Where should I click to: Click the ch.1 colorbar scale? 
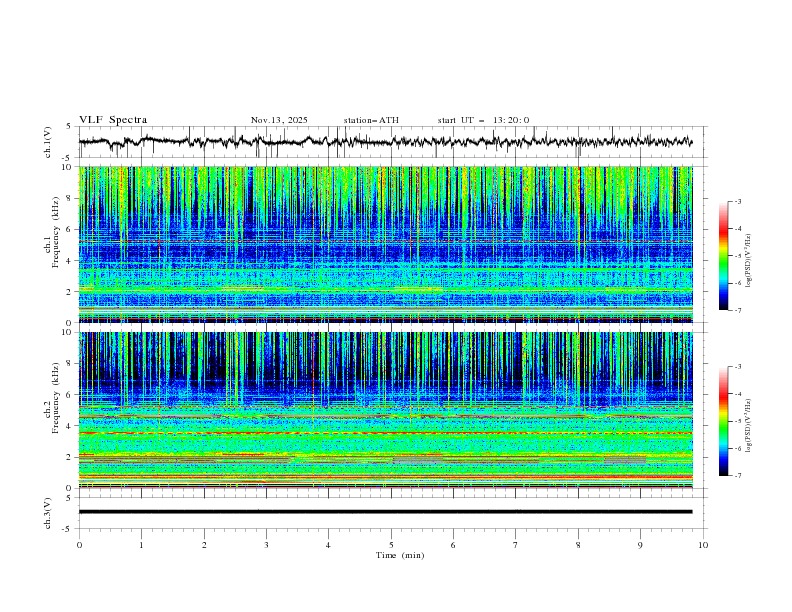723,256
